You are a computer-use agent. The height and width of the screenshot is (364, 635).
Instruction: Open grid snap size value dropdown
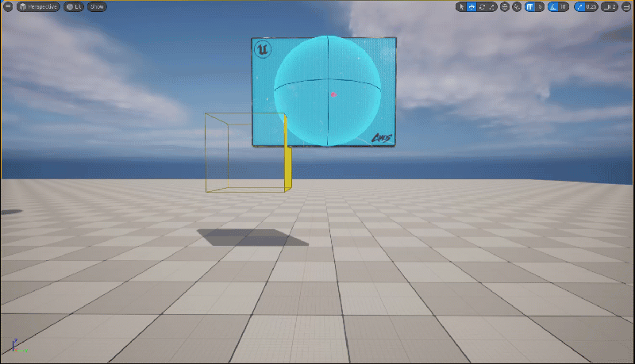540,6
